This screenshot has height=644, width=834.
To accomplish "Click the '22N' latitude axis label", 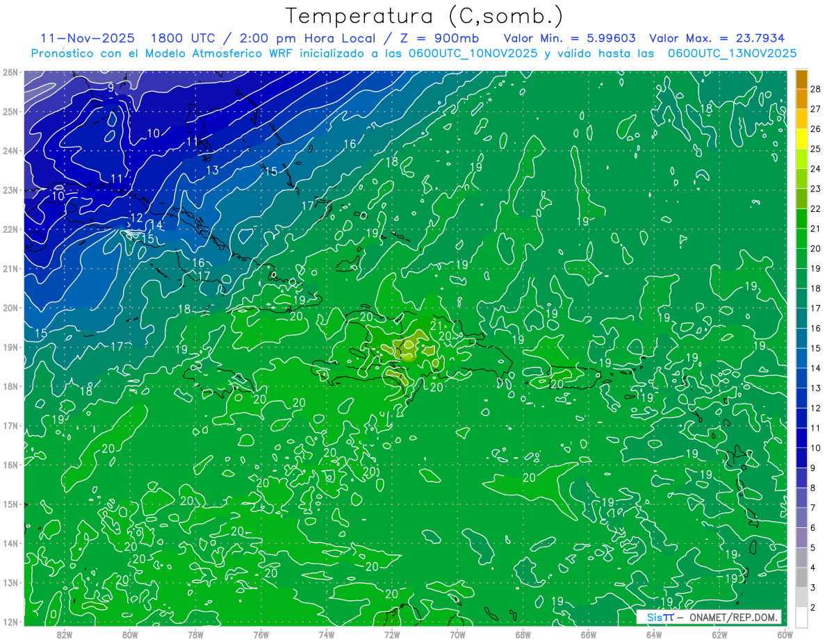I will [10, 229].
